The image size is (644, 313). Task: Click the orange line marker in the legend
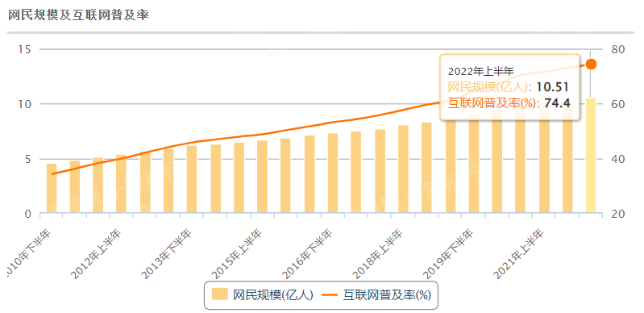click(330, 295)
